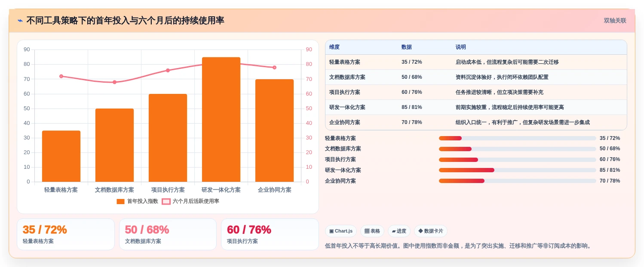Select the 文档数据库方案 table row
The width and height of the screenshot is (644, 267).
pyautogui.click(x=476, y=77)
